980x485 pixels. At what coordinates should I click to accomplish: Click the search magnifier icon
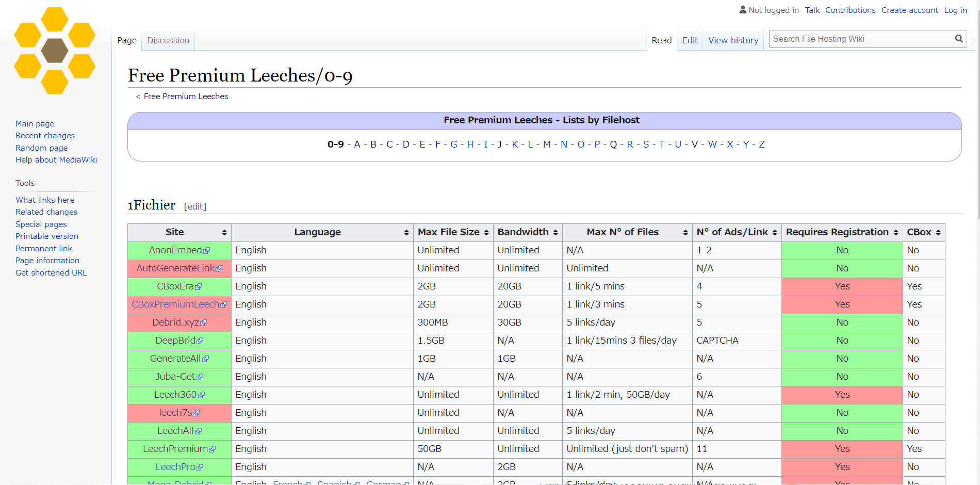pos(958,39)
